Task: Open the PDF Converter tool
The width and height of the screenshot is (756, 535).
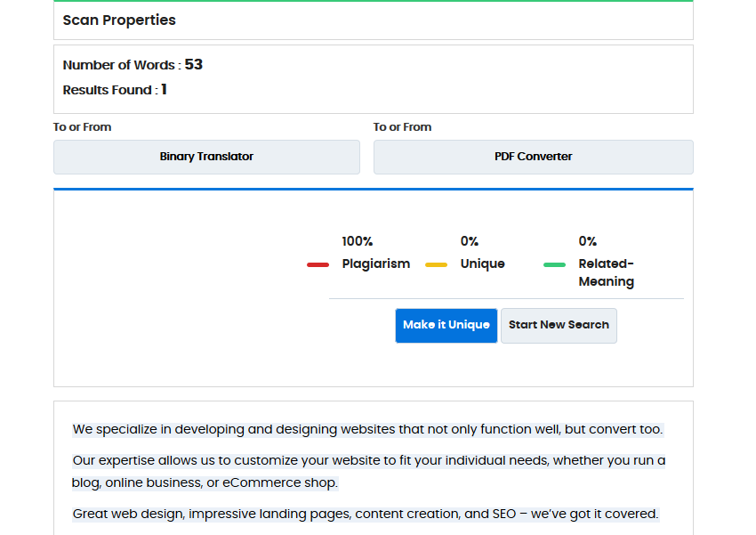Action: point(534,157)
